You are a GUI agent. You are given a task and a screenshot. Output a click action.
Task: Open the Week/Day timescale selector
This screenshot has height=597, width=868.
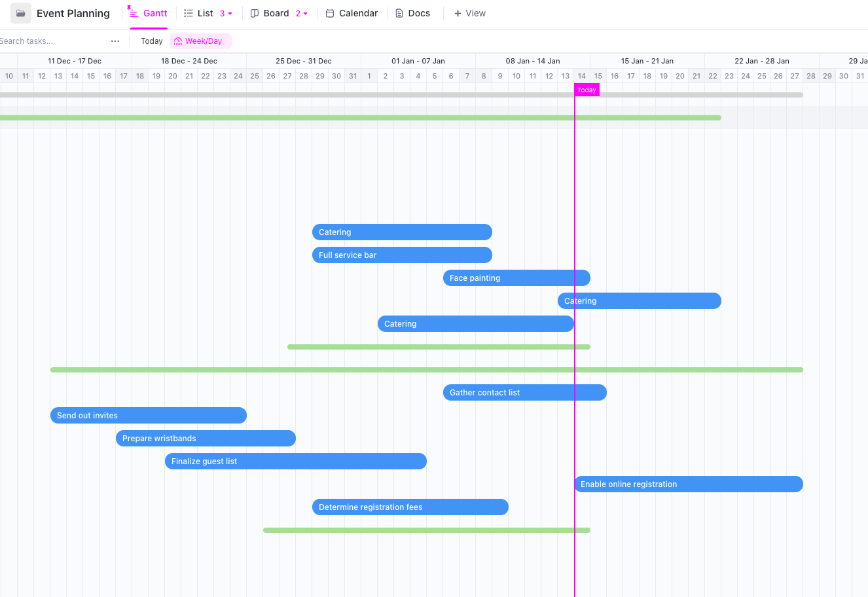[x=200, y=41]
